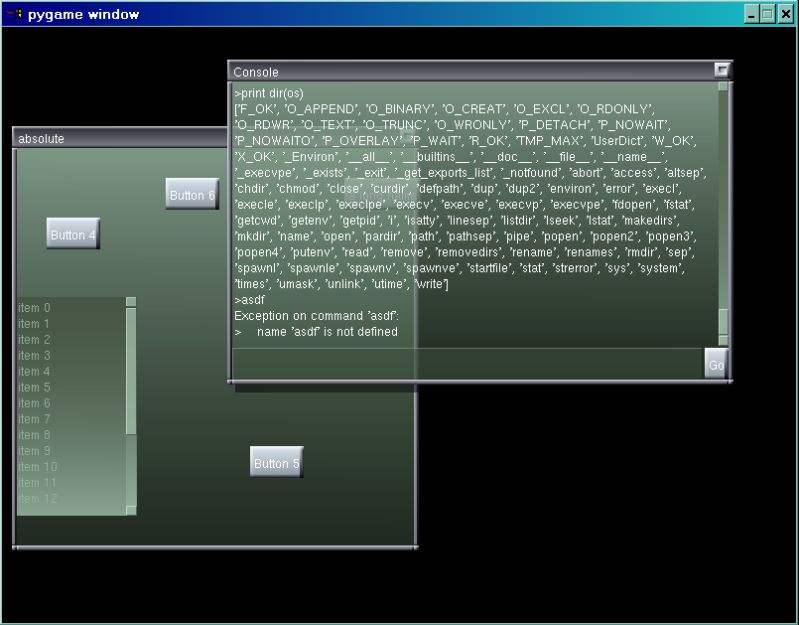Select item 1 in the list
This screenshot has width=799, height=625.
[71, 323]
